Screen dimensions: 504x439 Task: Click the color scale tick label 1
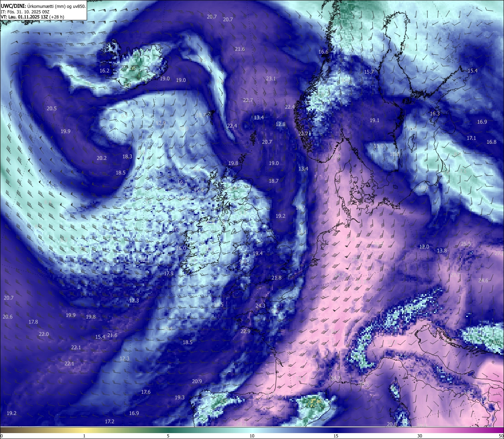(84, 436)
